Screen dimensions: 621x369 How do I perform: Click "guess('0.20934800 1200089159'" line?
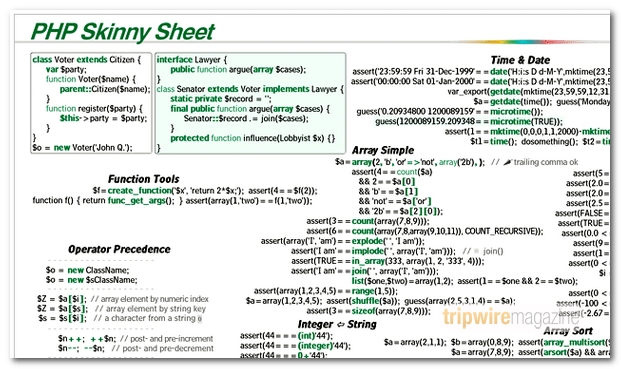450,112
